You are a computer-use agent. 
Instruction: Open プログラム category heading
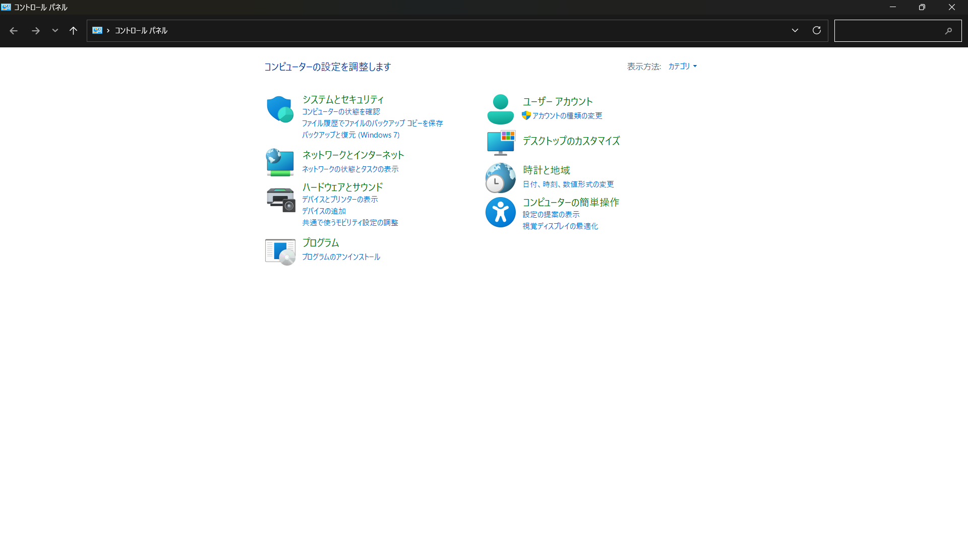[x=320, y=242]
